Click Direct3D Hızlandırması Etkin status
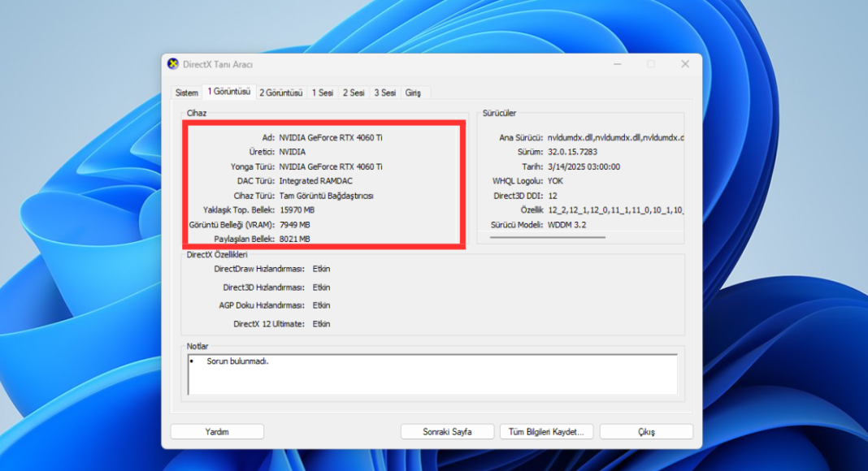Image resolution: width=868 pixels, height=471 pixels. coord(321,287)
